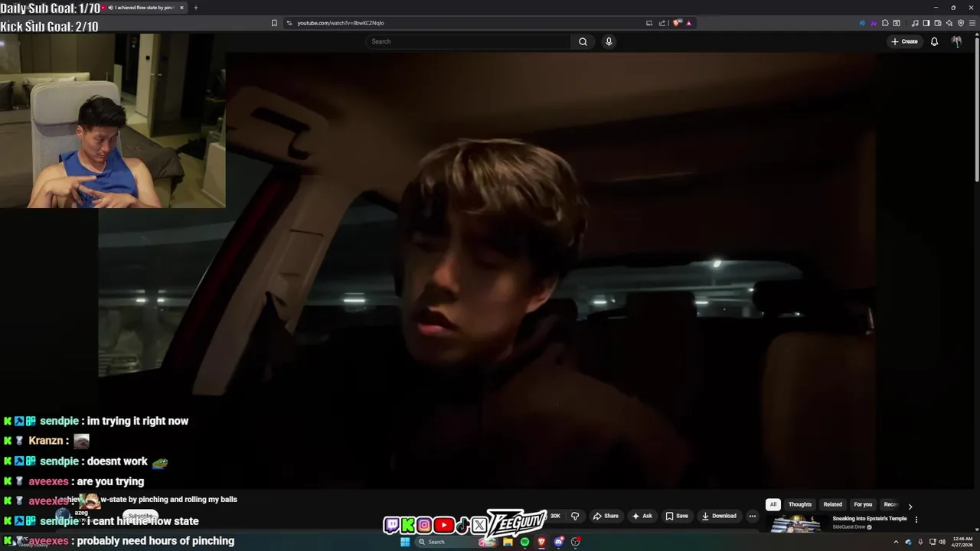Click the blue sound-wave extension icon

click(862, 23)
